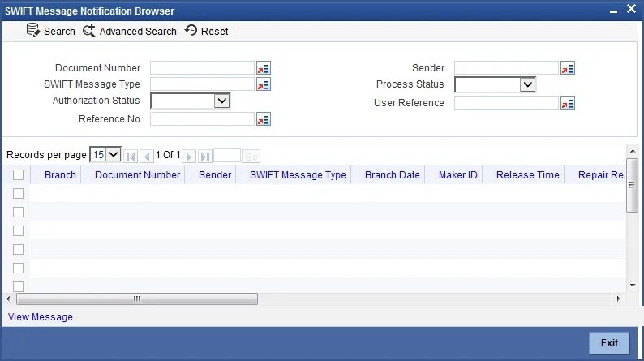Click into the User Reference field

[x=506, y=103]
